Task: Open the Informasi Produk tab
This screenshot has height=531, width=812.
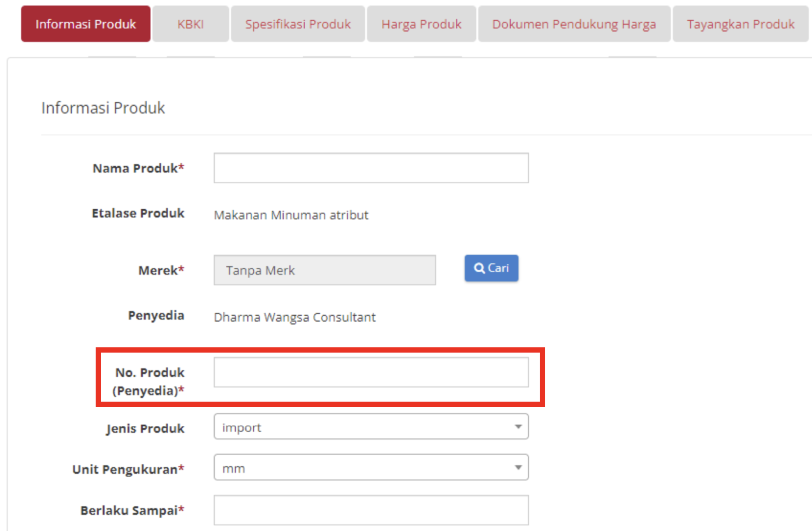Action: pyautogui.click(x=86, y=24)
